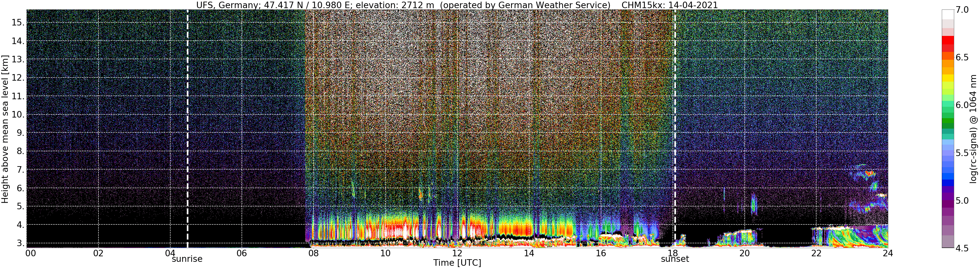This screenshot has width=980, height=269.
Task: Click the '00' tick on the time axis
Action: 30,253
